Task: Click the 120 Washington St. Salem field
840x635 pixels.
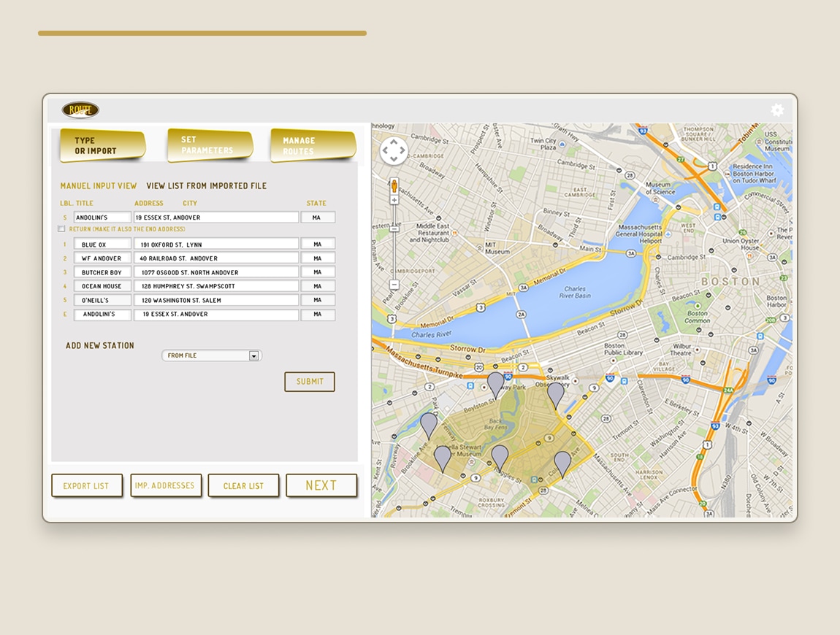Action: tap(216, 300)
